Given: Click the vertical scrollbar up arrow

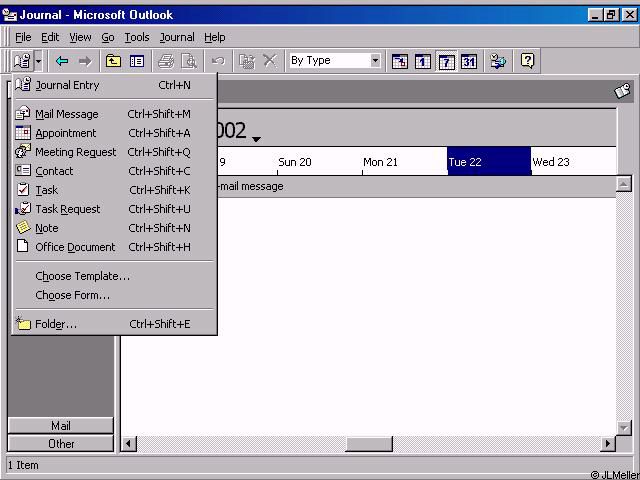Looking at the screenshot, I should pos(624,184).
